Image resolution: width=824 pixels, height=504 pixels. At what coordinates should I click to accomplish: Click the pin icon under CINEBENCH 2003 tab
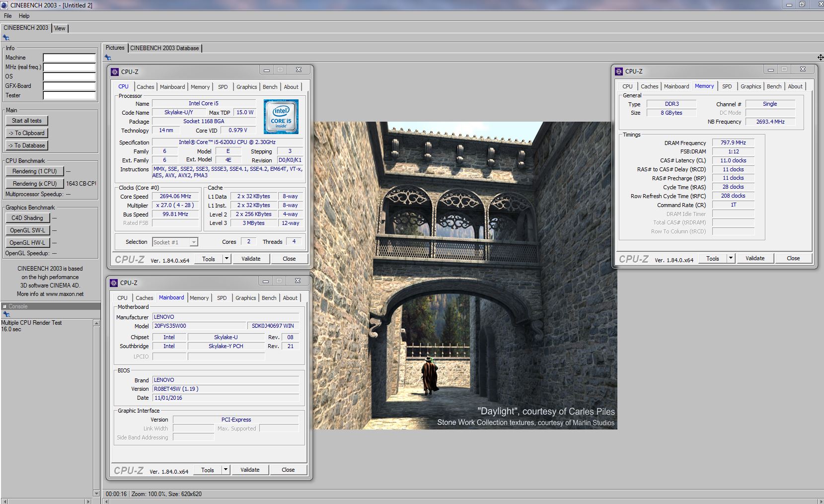(6, 37)
